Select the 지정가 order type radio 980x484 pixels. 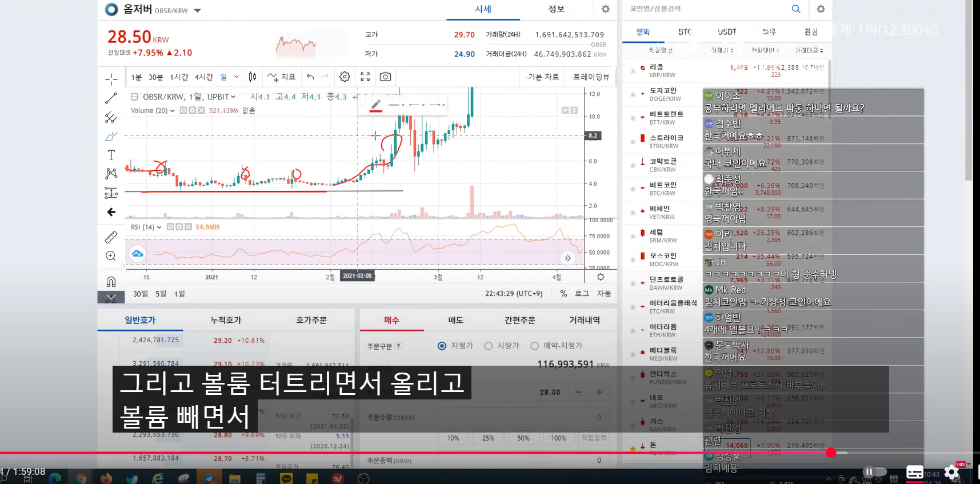point(442,346)
